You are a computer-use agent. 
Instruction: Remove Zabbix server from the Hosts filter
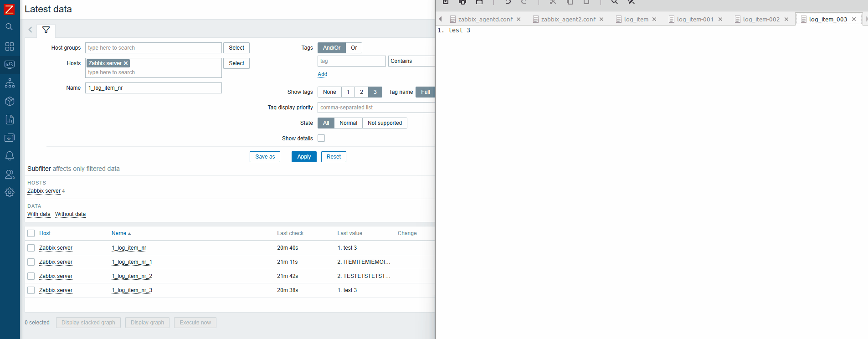point(126,63)
